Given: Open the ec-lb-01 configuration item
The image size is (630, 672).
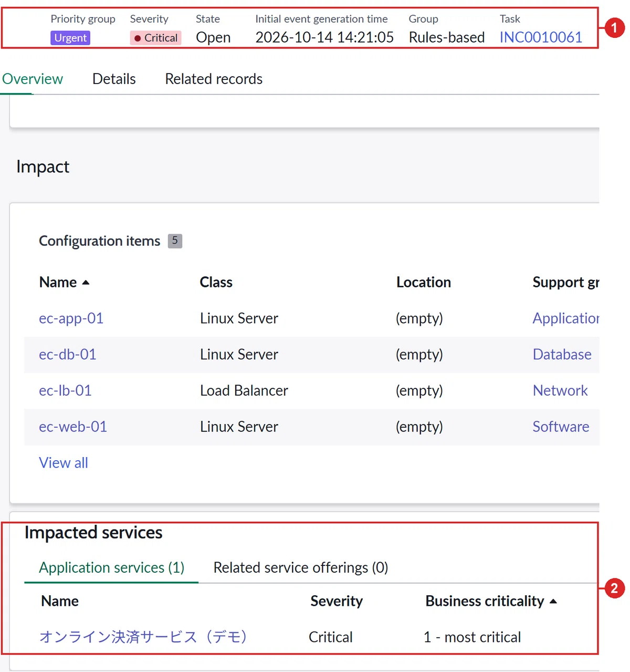Looking at the screenshot, I should (65, 390).
